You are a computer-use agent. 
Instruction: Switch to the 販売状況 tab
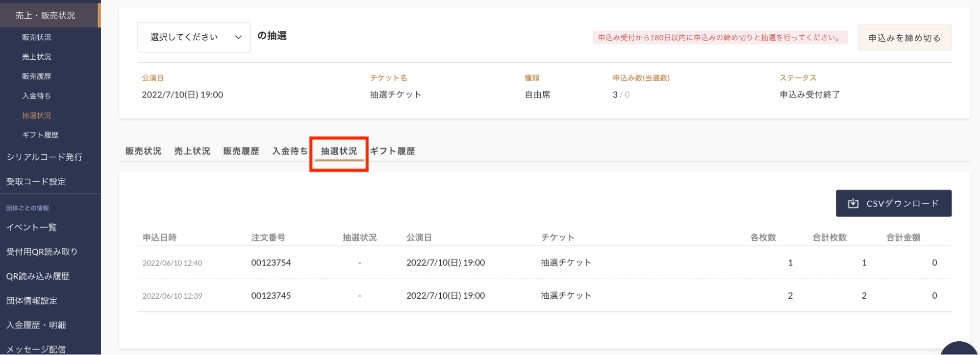coord(143,151)
